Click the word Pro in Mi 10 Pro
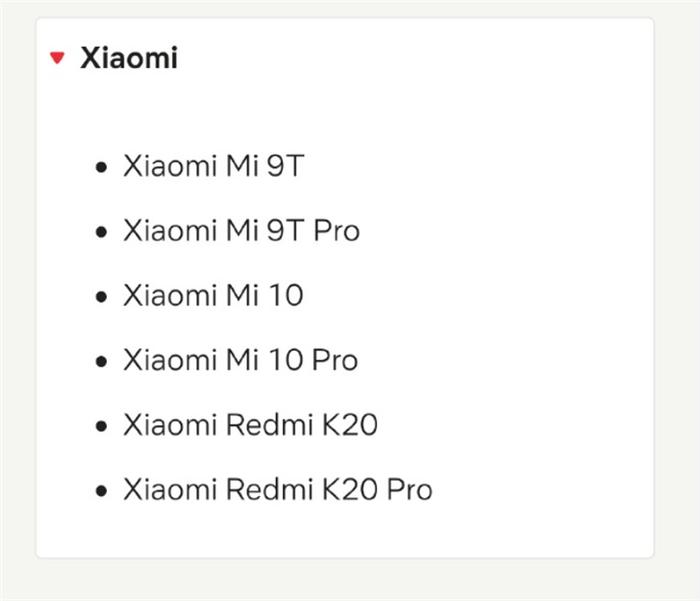Screen dimensions: 700x601 (335, 360)
